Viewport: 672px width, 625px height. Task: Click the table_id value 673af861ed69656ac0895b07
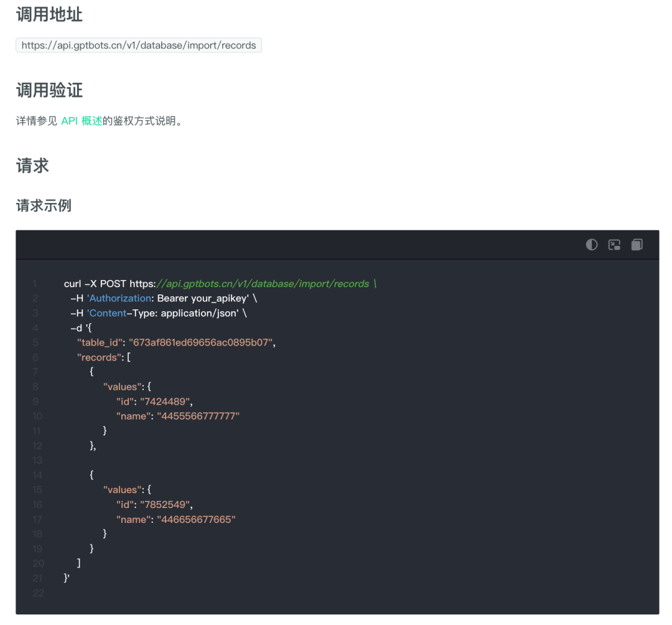[200, 342]
